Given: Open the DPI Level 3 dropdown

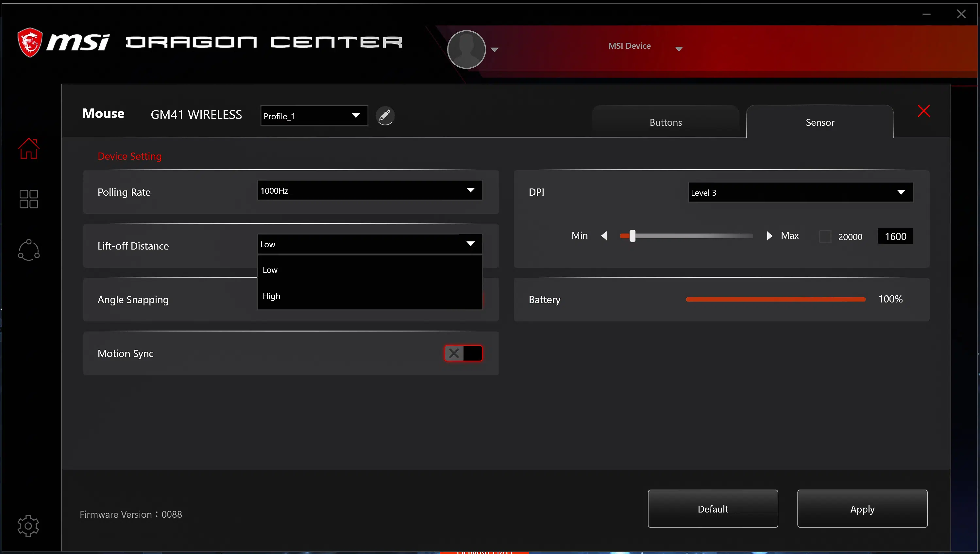Looking at the screenshot, I should click(800, 192).
